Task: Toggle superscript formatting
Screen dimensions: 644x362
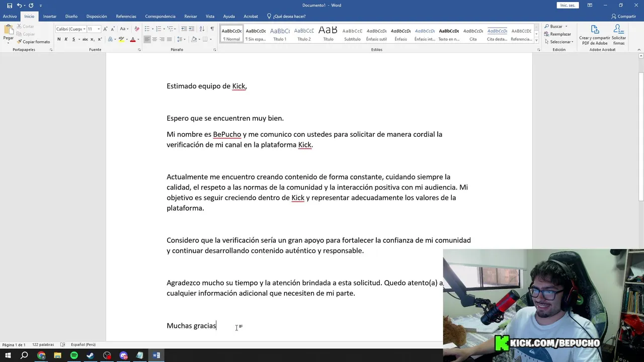Action: [x=100, y=39]
